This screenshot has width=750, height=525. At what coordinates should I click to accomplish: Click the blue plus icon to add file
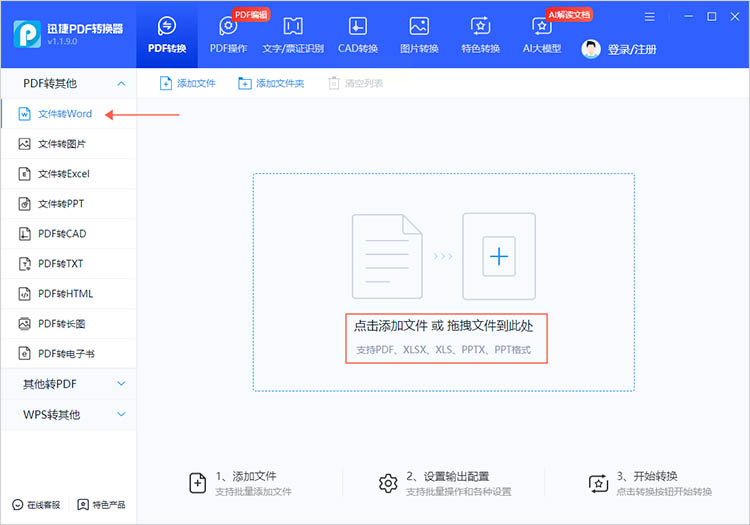click(499, 256)
